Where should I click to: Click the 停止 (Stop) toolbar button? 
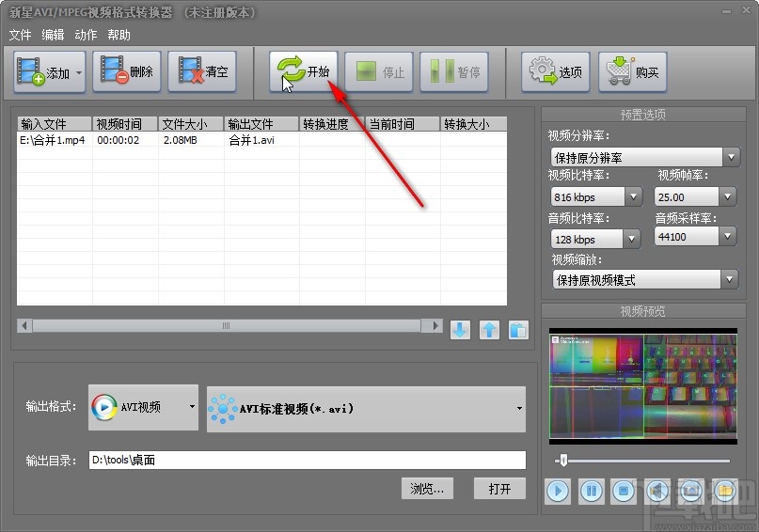[379, 72]
